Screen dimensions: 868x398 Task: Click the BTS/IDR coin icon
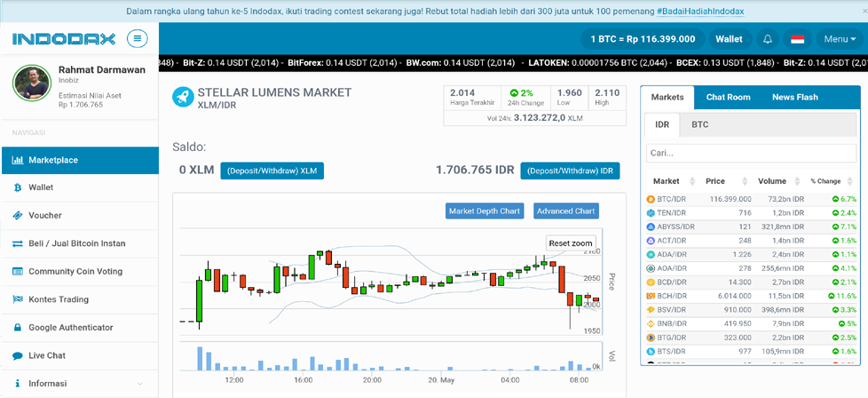[x=651, y=352]
